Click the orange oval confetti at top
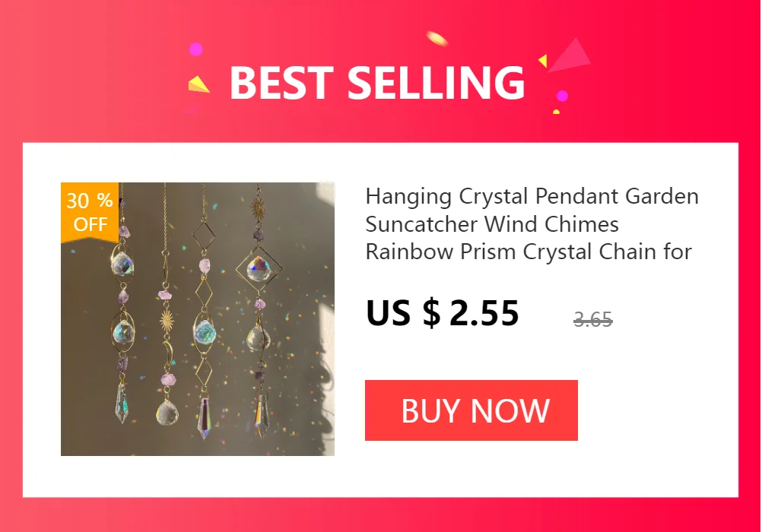This screenshot has width=762, height=532. click(437, 38)
